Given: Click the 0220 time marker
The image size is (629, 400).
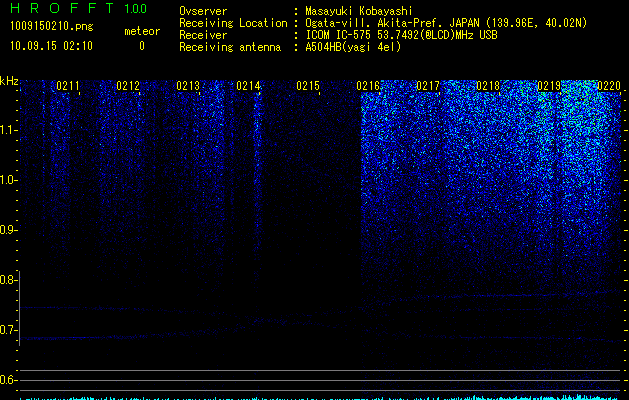Looking at the screenshot, I should pos(609,86).
